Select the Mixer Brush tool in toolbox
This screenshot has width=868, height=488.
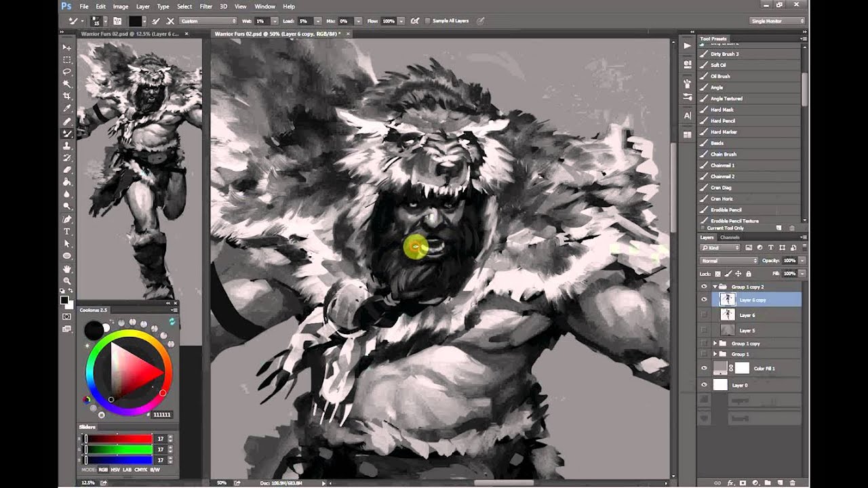67,134
